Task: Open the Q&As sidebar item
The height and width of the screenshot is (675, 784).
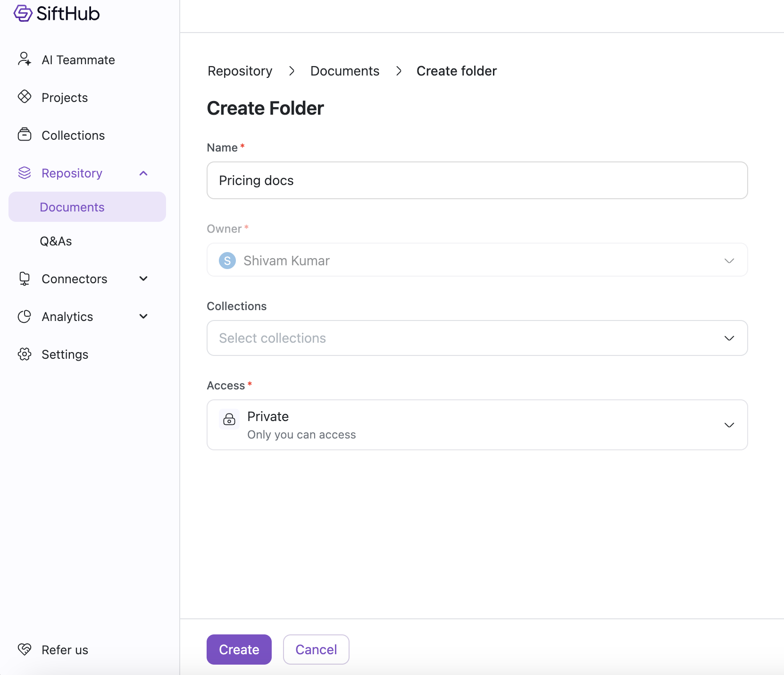Action: coord(56,241)
